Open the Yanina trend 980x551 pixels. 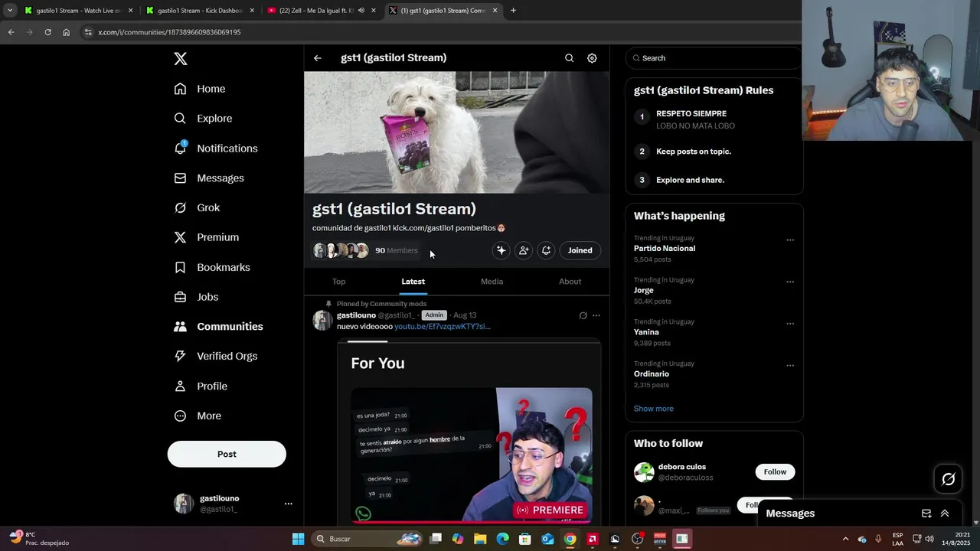(646, 332)
